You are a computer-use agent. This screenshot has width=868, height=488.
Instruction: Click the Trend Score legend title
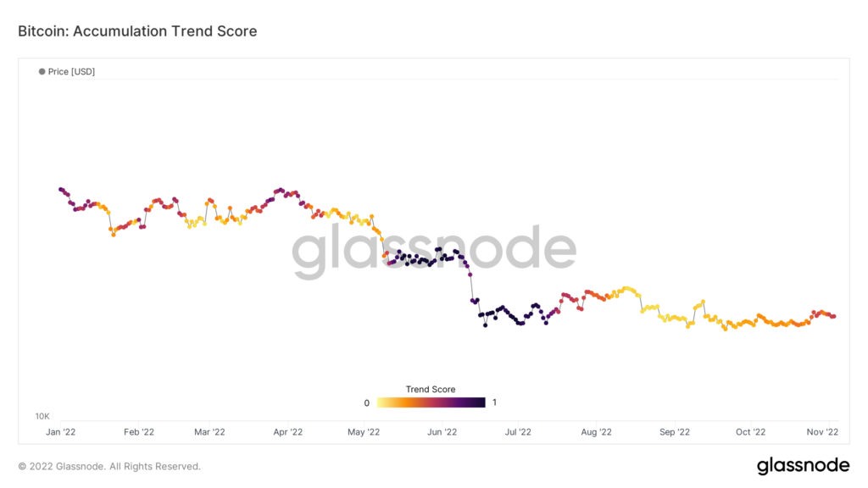pyautogui.click(x=431, y=390)
